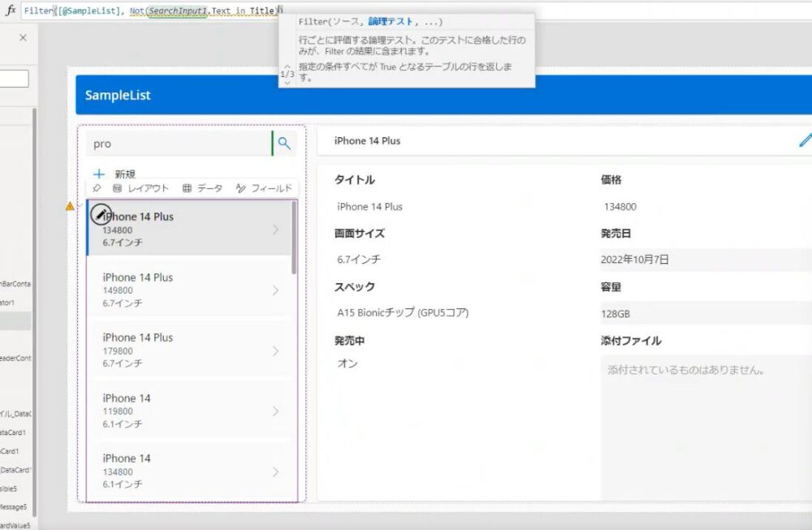Click the 発売中 value オン
812x530 pixels.
pyautogui.click(x=348, y=364)
